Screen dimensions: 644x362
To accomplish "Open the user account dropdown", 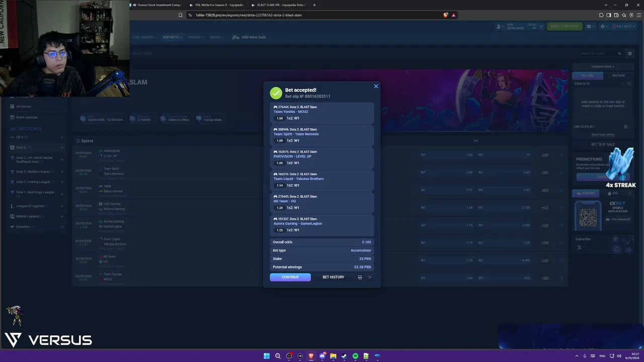I will pyautogui.click(x=500, y=26).
